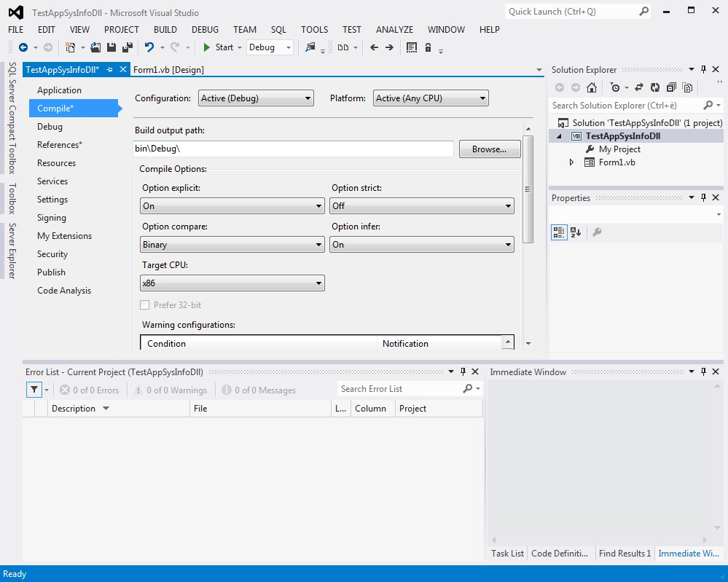Click the pin icon on the TestAppSysInfoDll tab

(109, 70)
